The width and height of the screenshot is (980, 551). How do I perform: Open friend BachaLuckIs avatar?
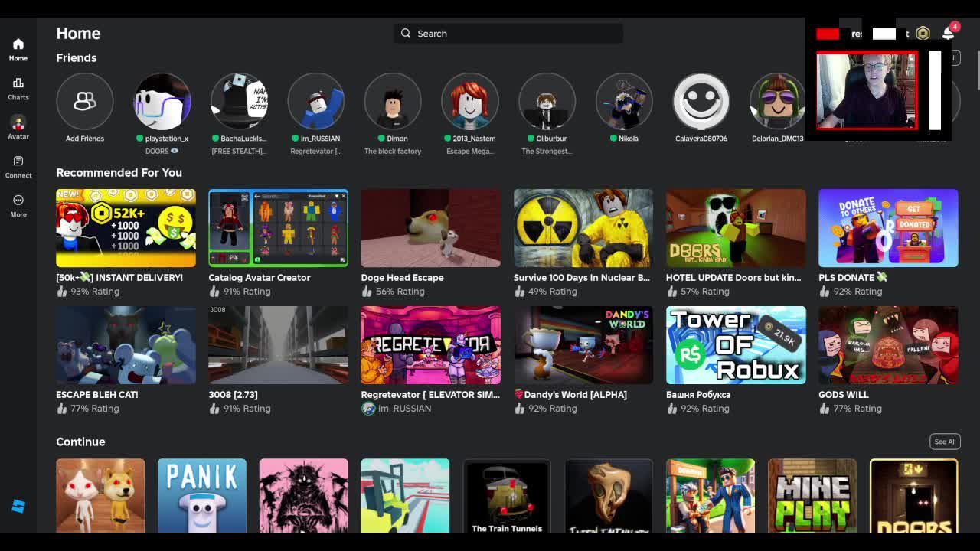point(239,101)
